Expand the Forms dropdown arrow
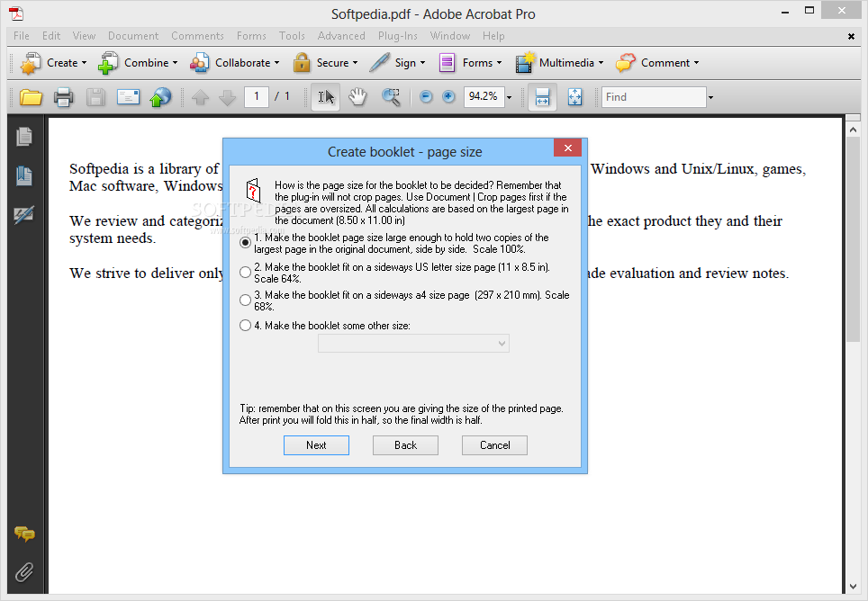The image size is (868, 601). 500,63
